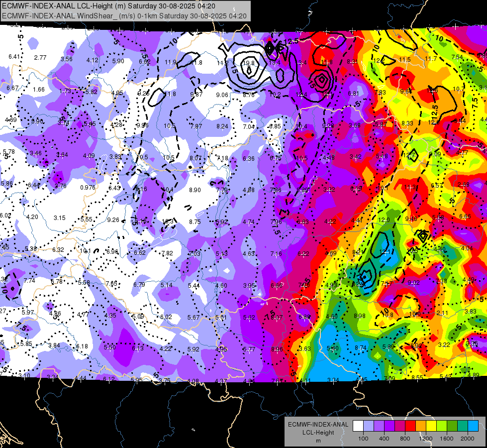Click the wind shear value 8.98
The width and height of the screenshot is (487, 448).
point(360,316)
